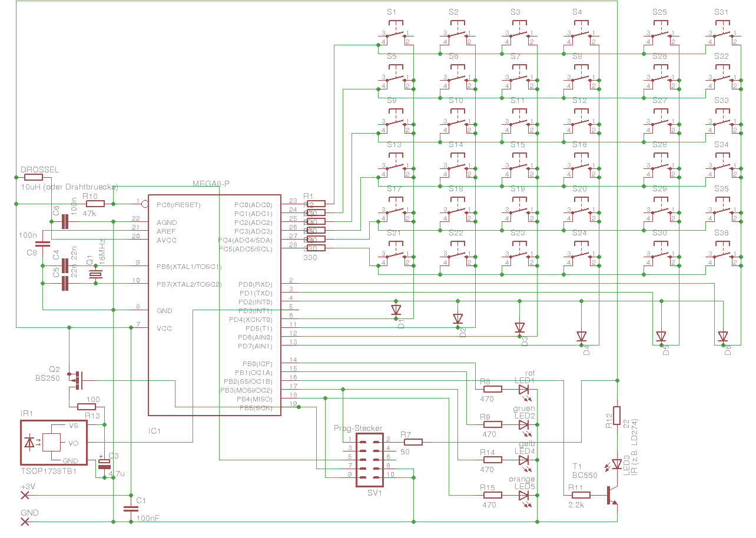756x538 pixels.
Task: Click diode D6 symbol
Action: click(723, 336)
